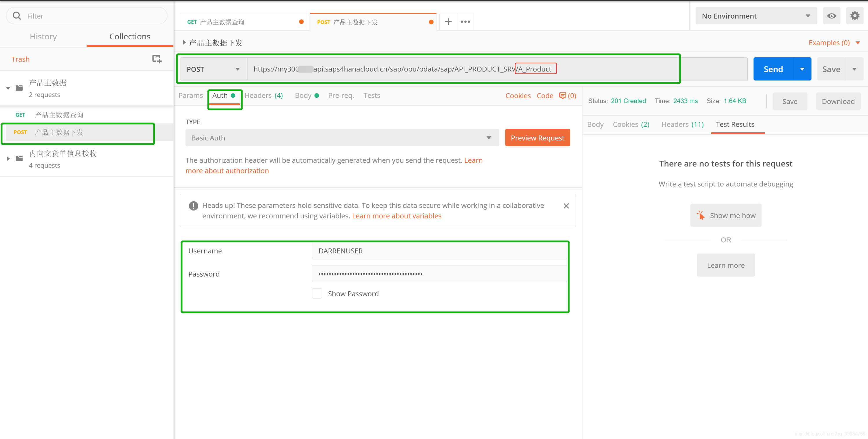The height and width of the screenshot is (439, 868).
Task: Click the blue Send button
Action: point(773,69)
